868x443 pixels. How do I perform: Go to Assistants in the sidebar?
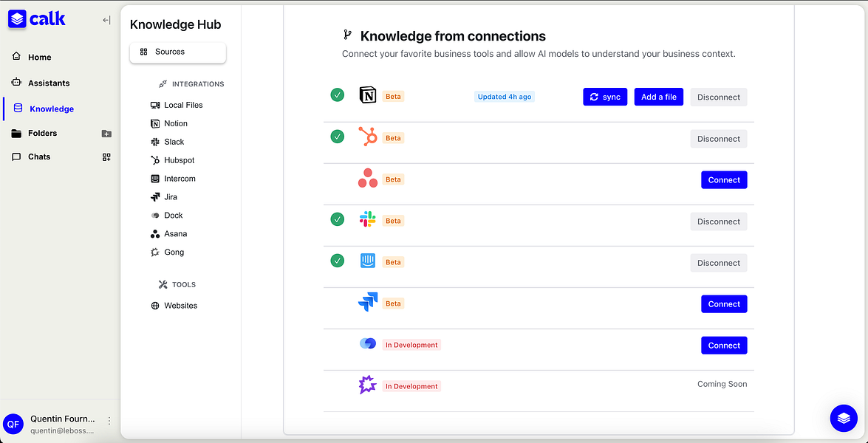click(x=49, y=83)
